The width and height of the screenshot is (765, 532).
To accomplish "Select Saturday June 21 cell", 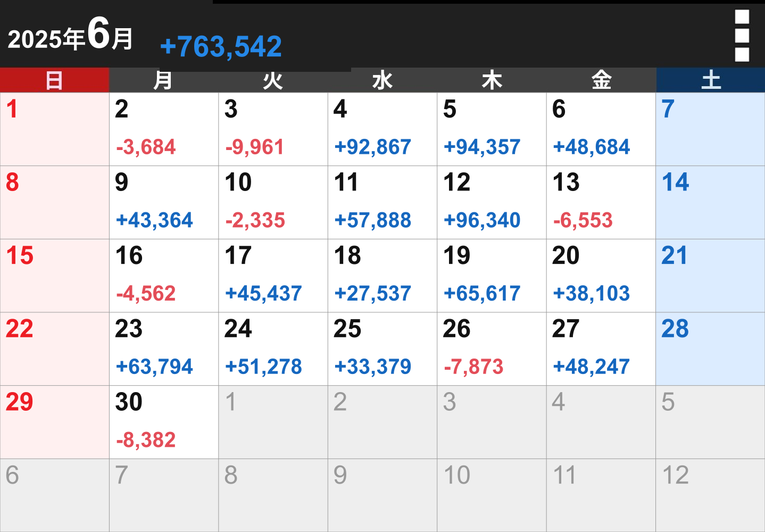I will pyautogui.click(x=711, y=276).
